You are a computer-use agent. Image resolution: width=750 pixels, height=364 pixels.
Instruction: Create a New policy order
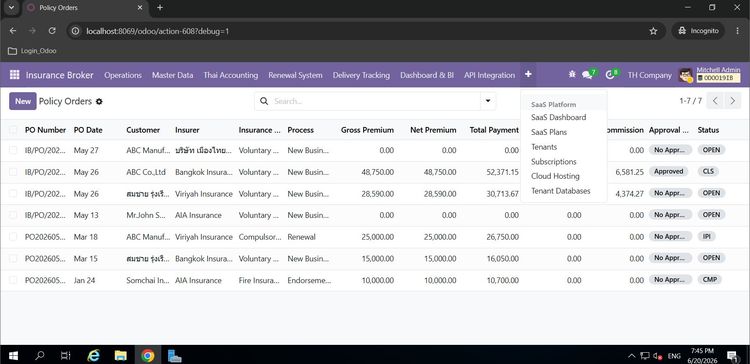tap(22, 101)
